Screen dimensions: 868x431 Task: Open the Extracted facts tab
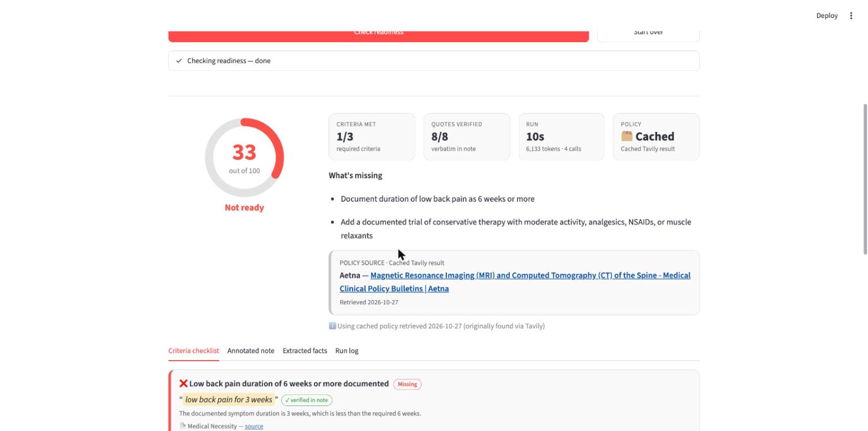click(305, 351)
